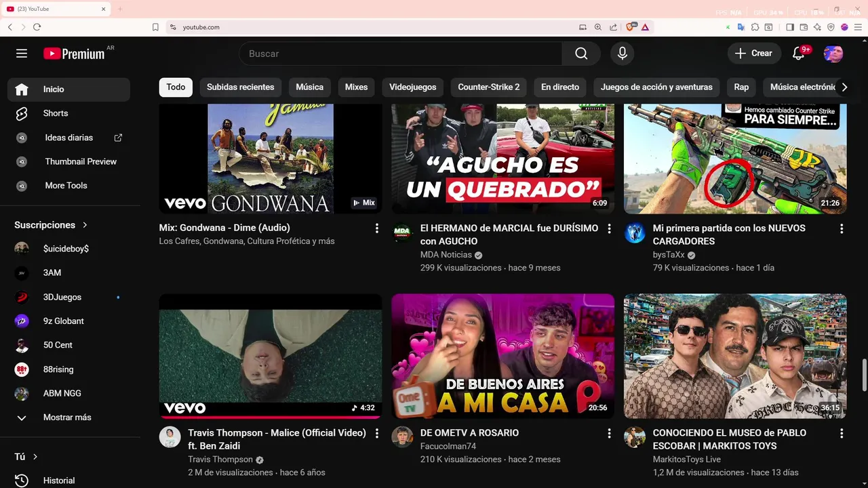Open the Facucolman74 channel link
The image size is (868, 488).
(x=448, y=446)
